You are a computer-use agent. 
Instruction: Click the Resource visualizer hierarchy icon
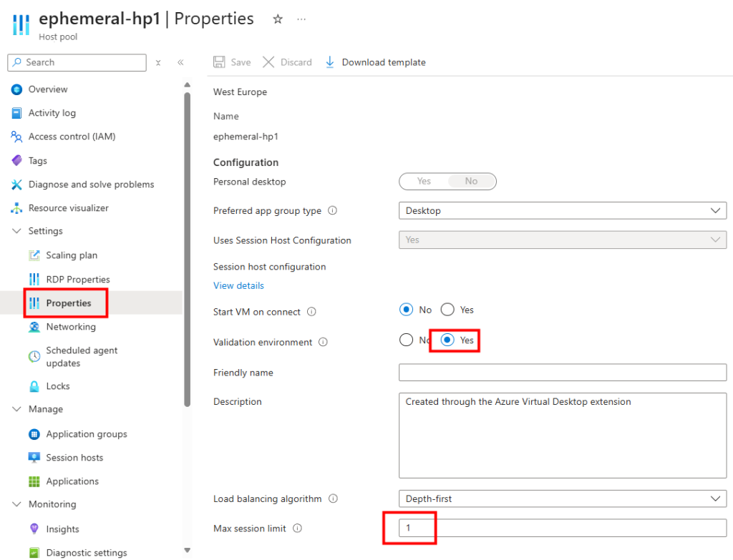(x=17, y=208)
